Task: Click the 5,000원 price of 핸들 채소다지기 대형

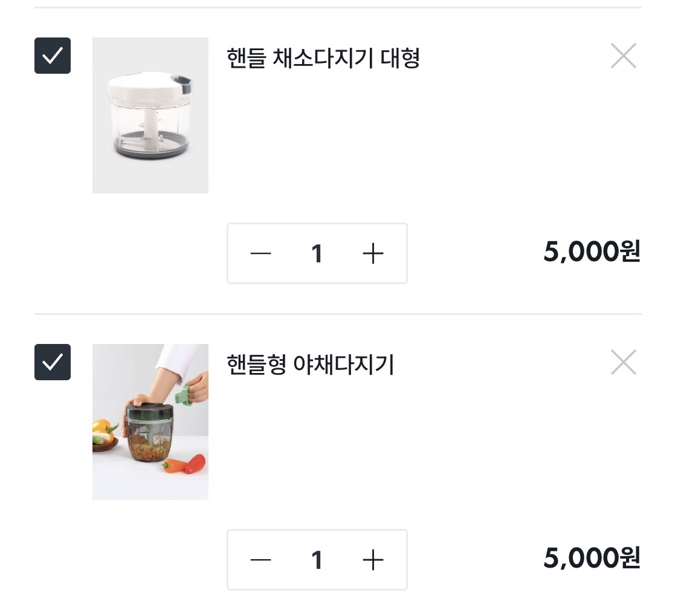Action: pyautogui.click(x=591, y=252)
